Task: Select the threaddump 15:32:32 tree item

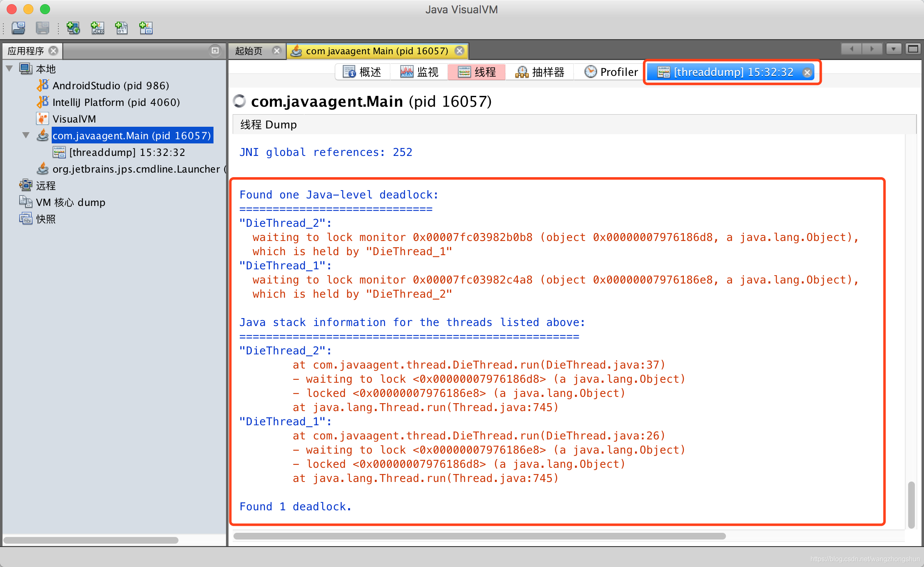Action: pos(127,152)
